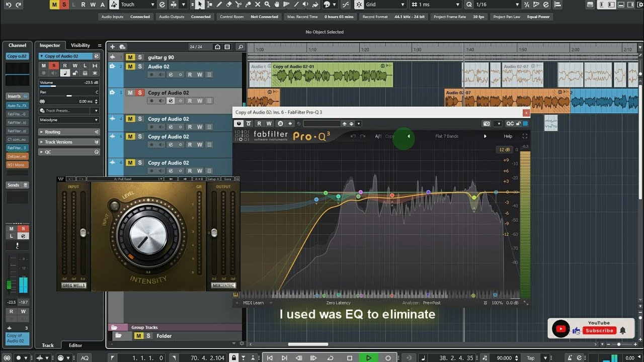This screenshot has height=362, width=644.
Task: Open the track search magnifier icon
Action: point(240,47)
